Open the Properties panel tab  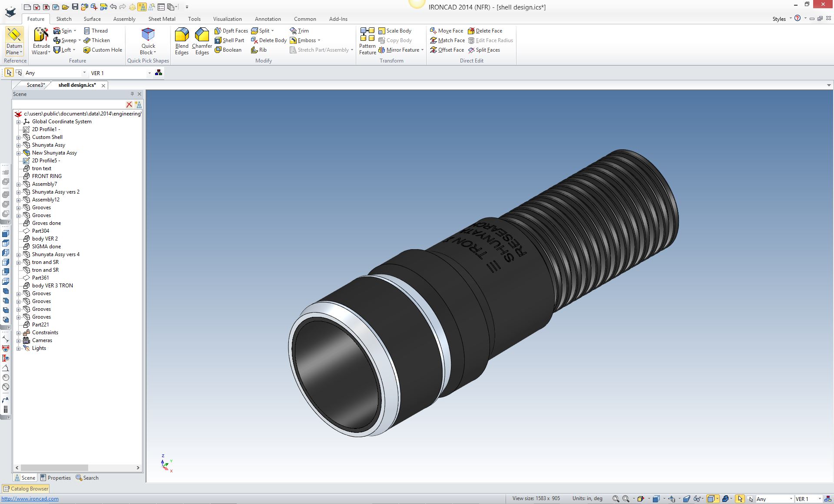56,478
